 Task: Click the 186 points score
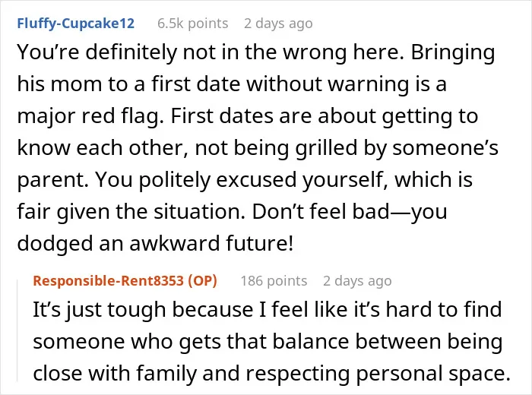[x=274, y=281]
